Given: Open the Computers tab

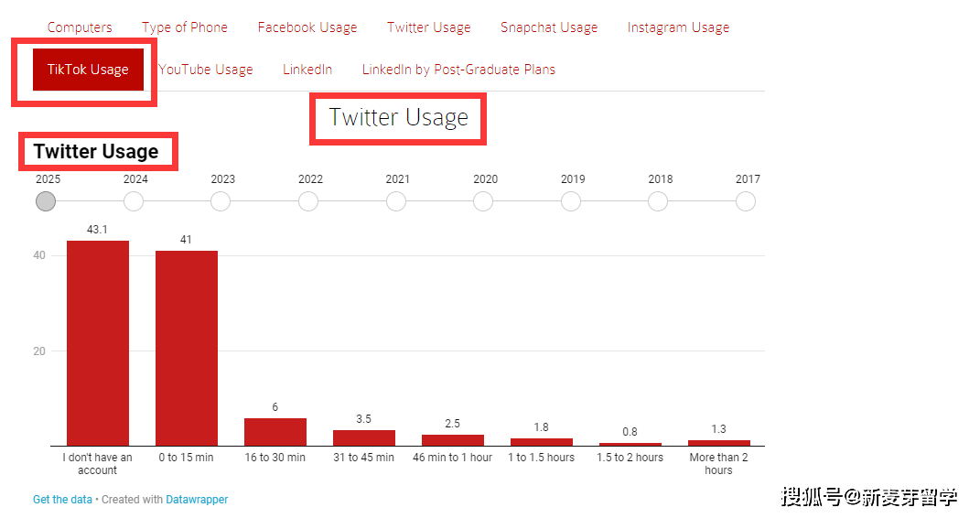Looking at the screenshot, I should (x=80, y=27).
